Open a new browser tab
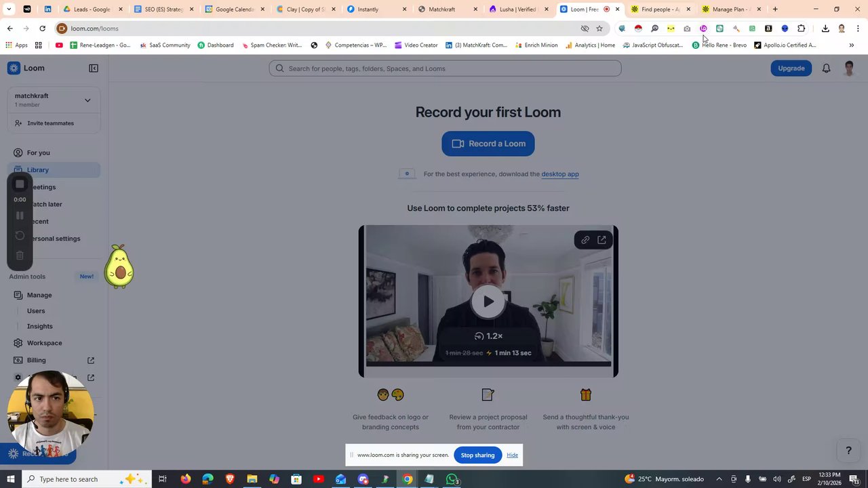The image size is (868, 488). click(775, 9)
